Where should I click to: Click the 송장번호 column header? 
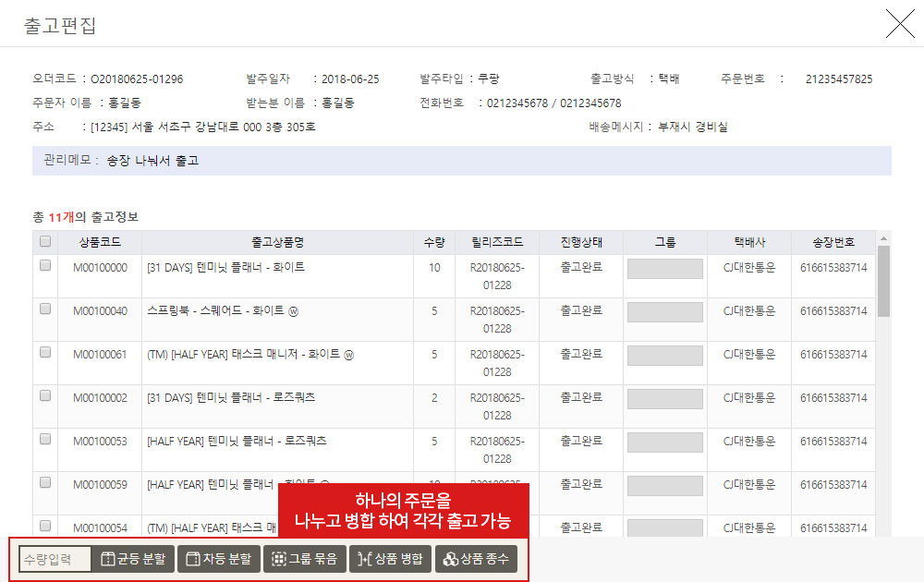[833, 242]
